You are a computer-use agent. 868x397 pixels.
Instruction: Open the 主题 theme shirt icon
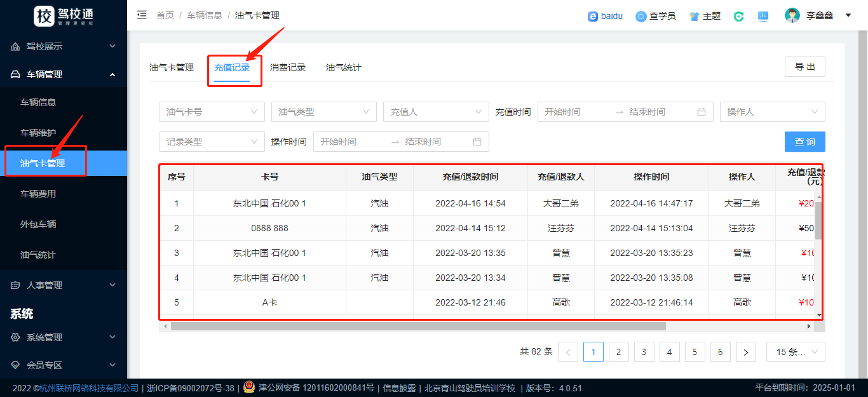695,16
